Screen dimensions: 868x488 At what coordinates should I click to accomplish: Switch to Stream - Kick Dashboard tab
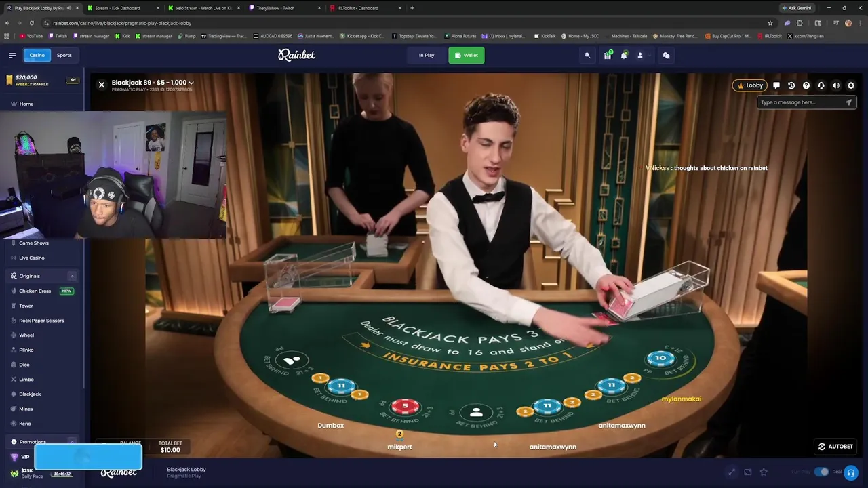pyautogui.click(x=122, y=8)
